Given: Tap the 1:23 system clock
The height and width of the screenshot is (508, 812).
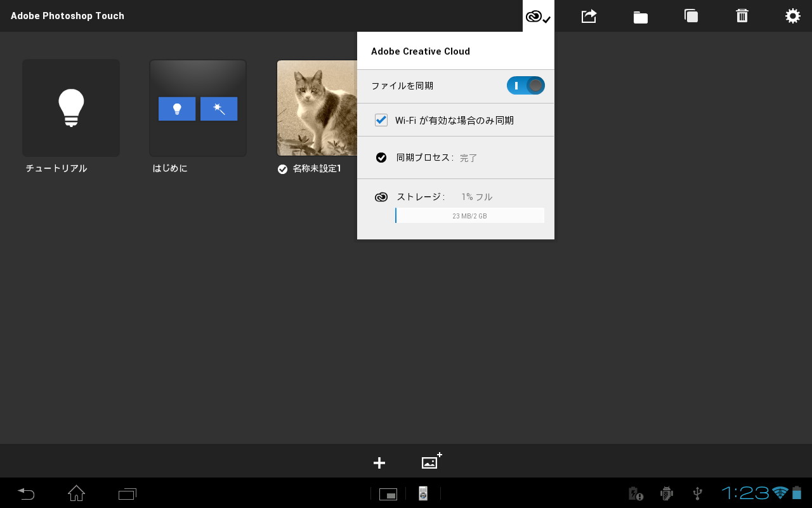Looking at the screenshot, I should click(745, 493).
